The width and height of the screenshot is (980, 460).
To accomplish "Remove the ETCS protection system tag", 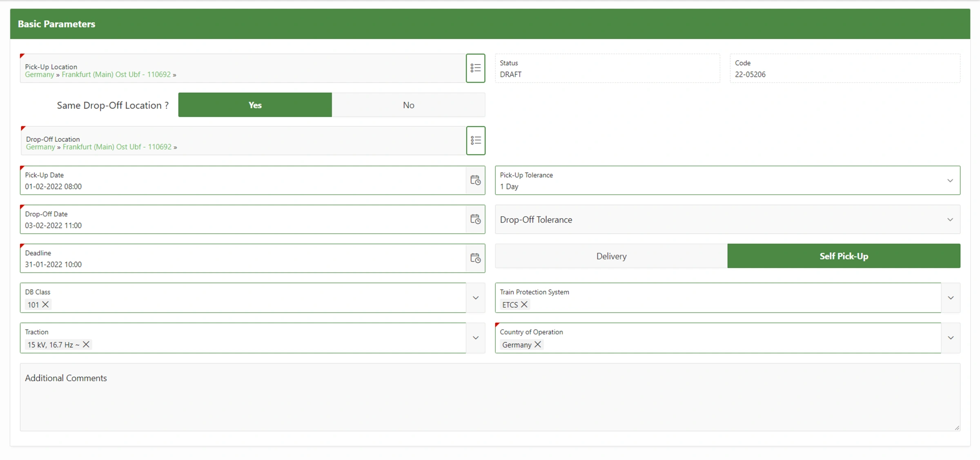I will pyautogui.click(x=524, y=304).
